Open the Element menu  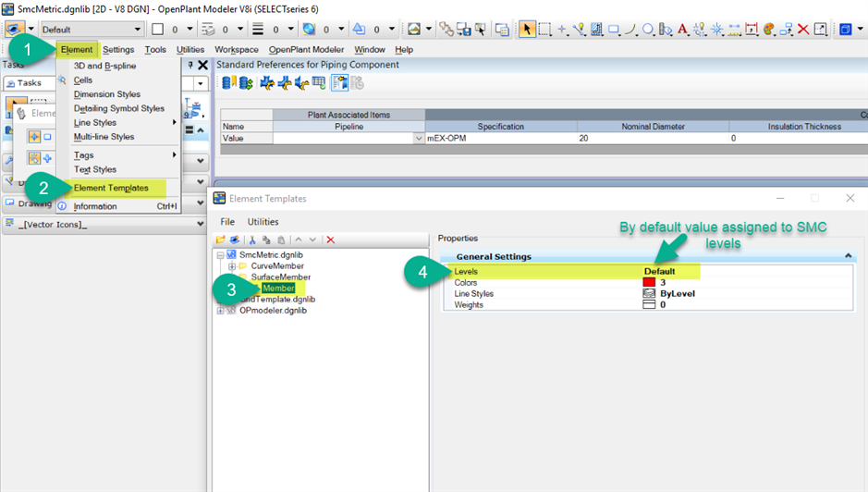(x=77, y=49)
